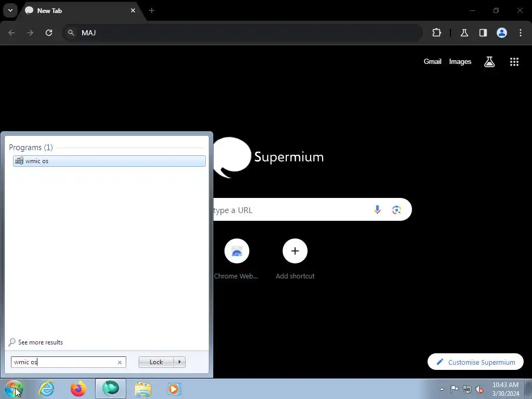Minimize the Supermium window
The image size is (532, 399).
(x=472, y=10)
